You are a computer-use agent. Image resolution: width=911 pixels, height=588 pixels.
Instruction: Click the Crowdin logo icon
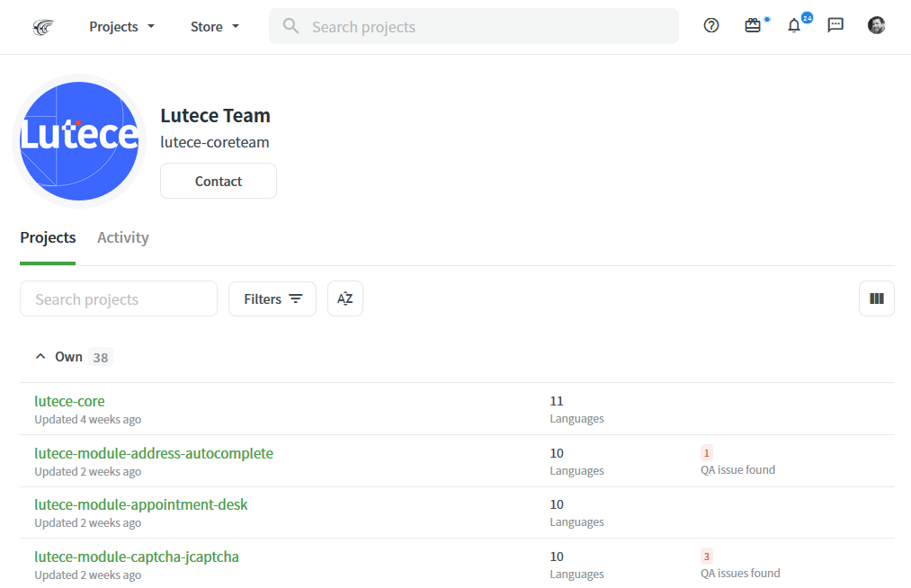click(x=42, y=27)
